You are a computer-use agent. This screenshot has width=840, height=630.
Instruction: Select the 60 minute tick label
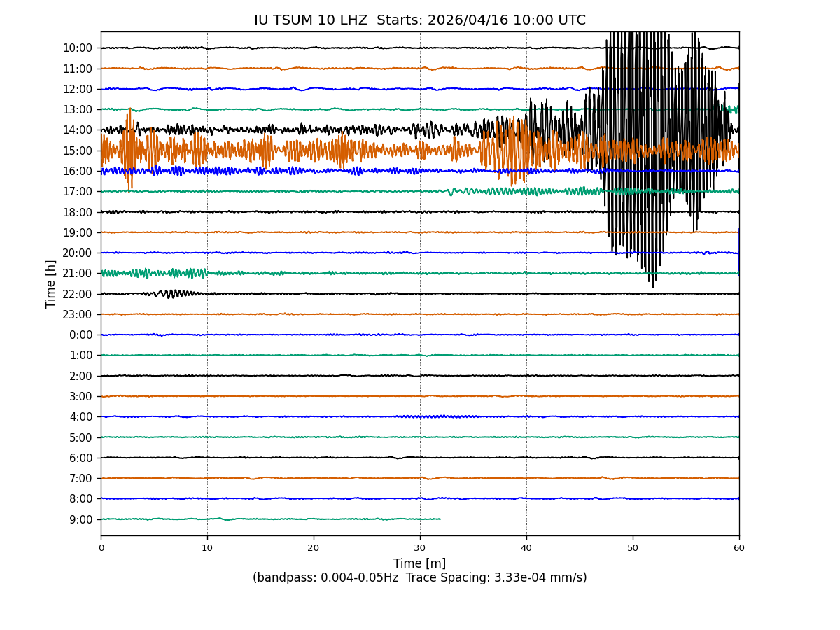click(739, 548)
